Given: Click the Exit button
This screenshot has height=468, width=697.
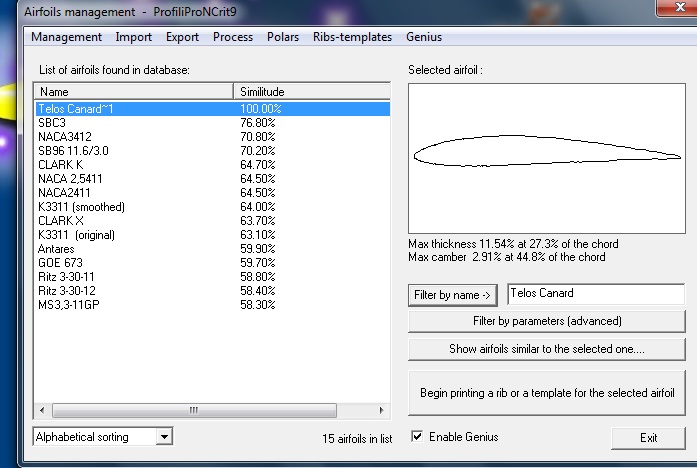Looking at the screenshot, I should (x=649, y=438).
